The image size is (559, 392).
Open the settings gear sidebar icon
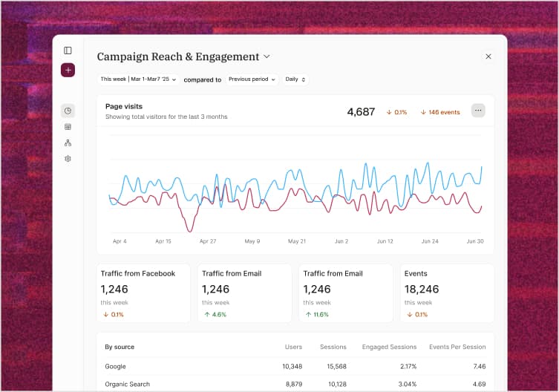point(68,159)
